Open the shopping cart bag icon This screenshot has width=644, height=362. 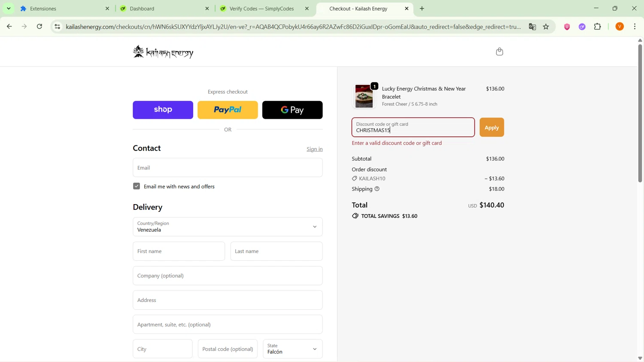pyautogui.click(x=499, y=52)
